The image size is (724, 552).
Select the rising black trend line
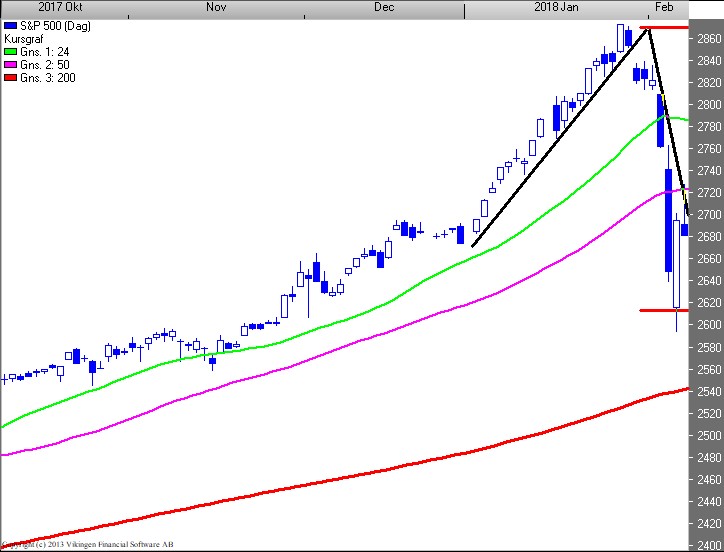560,136
